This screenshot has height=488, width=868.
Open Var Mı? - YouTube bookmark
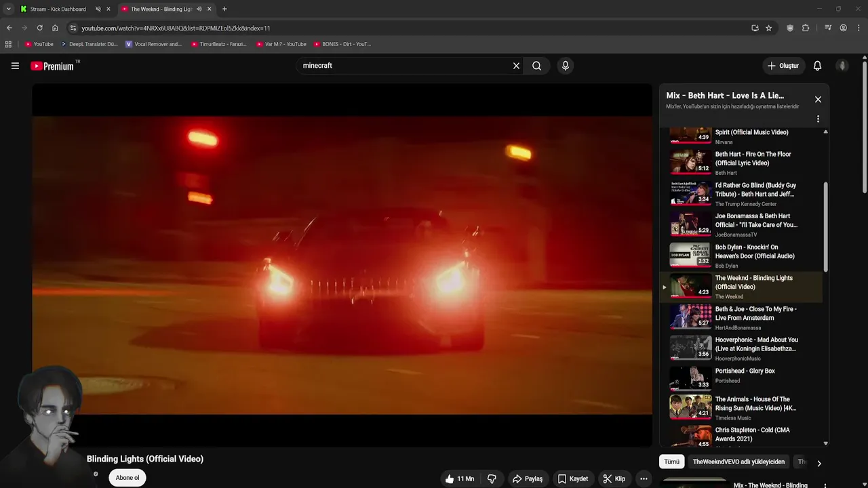click(281, 44)
